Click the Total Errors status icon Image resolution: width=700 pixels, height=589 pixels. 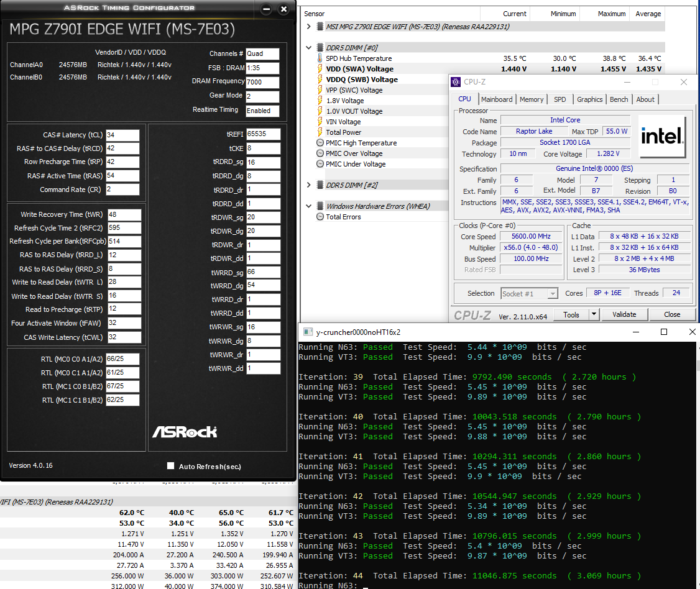pos(320,216)
